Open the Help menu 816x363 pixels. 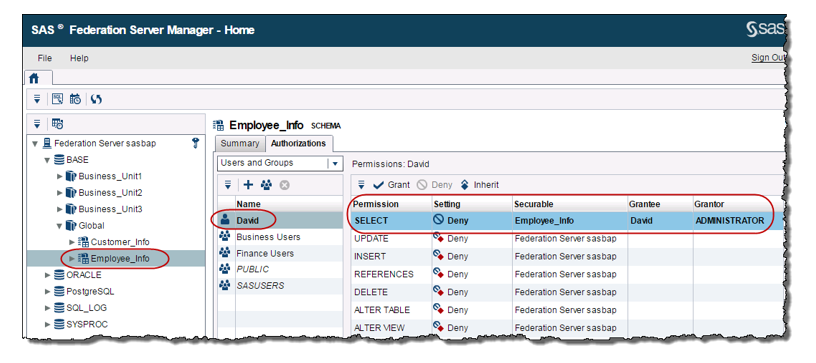[79, 58]
